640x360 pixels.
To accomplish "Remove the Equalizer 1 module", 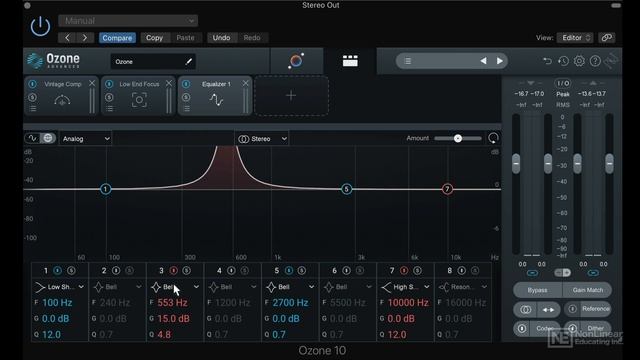I will point(245,83).
